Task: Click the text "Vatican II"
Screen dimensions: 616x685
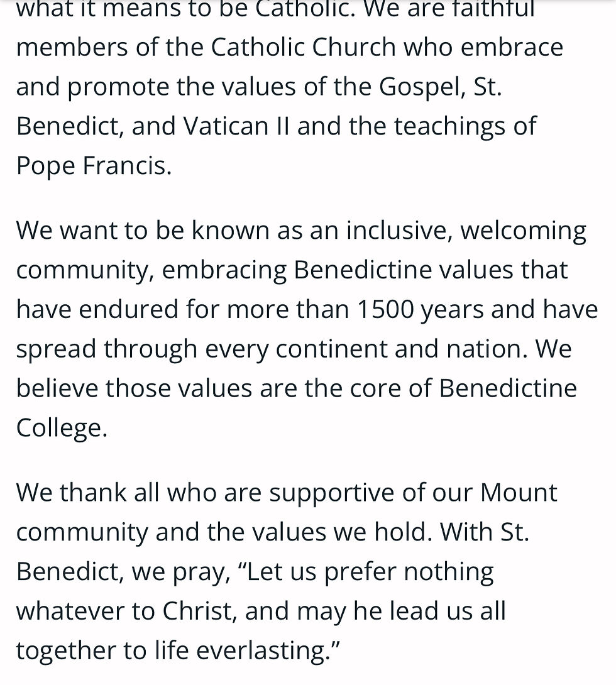Action: pyautogui.click(x=236, y=126)
